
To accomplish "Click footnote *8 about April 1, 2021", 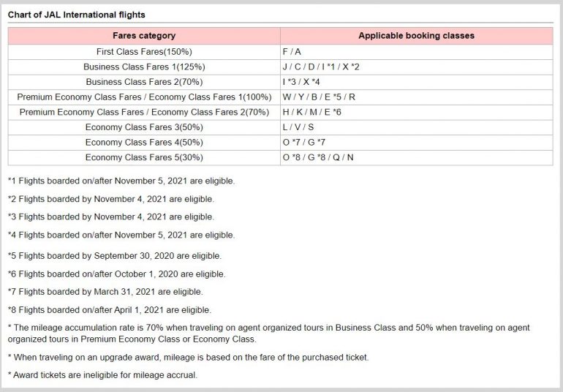I will [109, 309].
